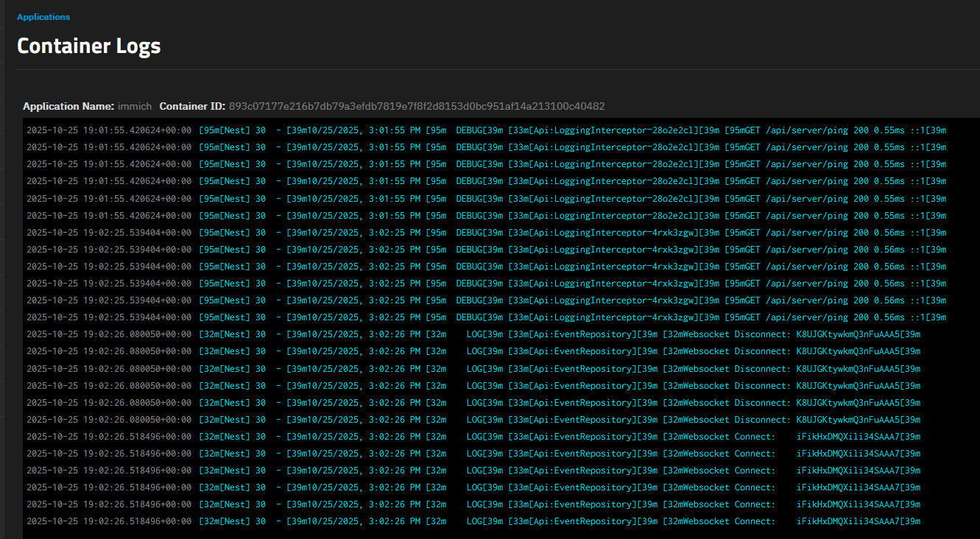Screen dimensions: 980x539
Task: Open the Applications breadcrumb link
Action: pyautogui.click(x=43, y=17)
